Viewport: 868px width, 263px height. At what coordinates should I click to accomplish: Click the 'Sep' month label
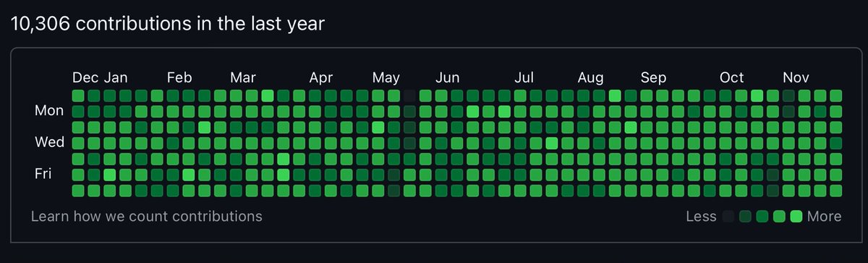click(x=654, y=78)
